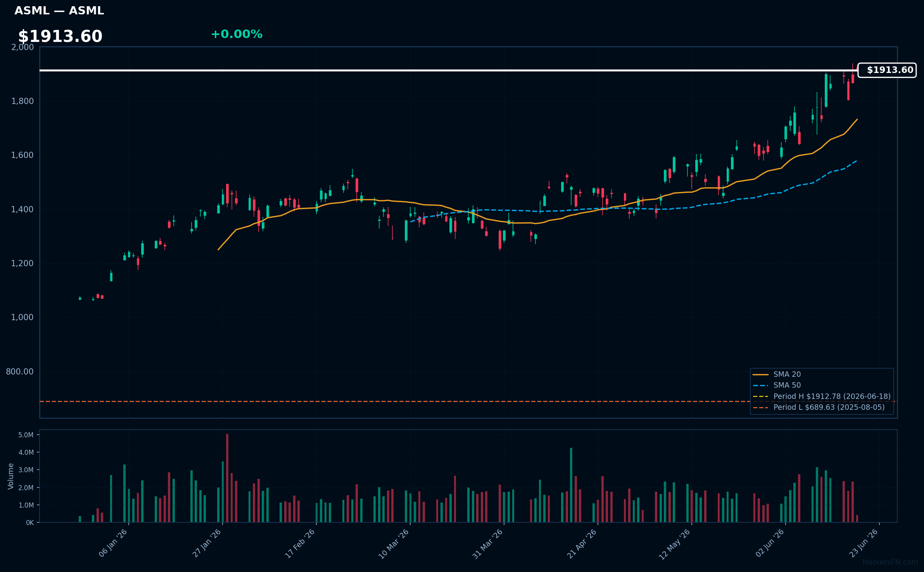
Task: Click the $1913.60 price tag on right
Action: [x=887, y=70]
